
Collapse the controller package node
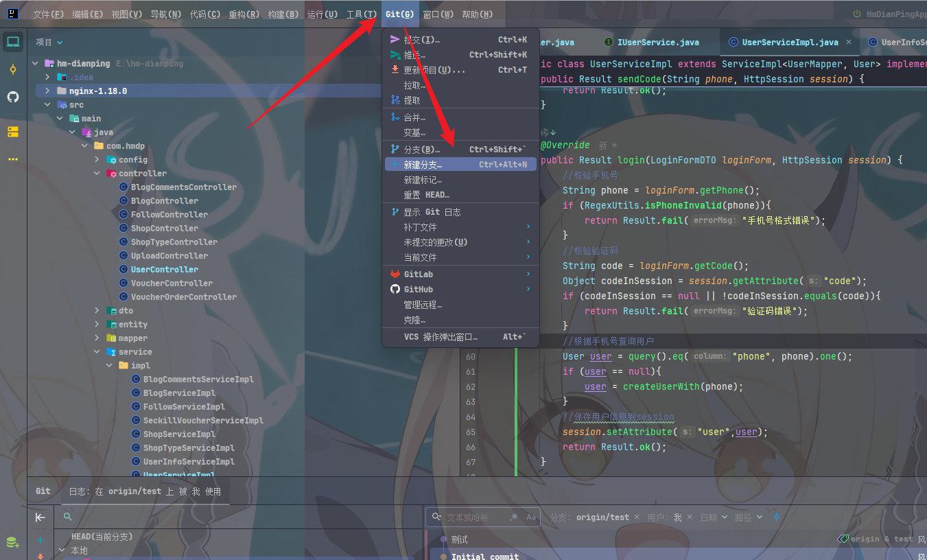97,174
